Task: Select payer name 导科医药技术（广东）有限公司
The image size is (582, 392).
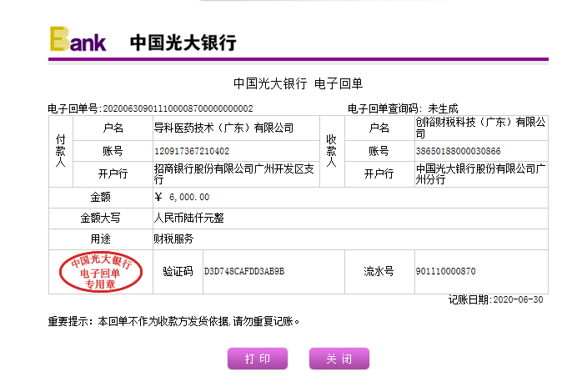Action: (x=223, y=128)
